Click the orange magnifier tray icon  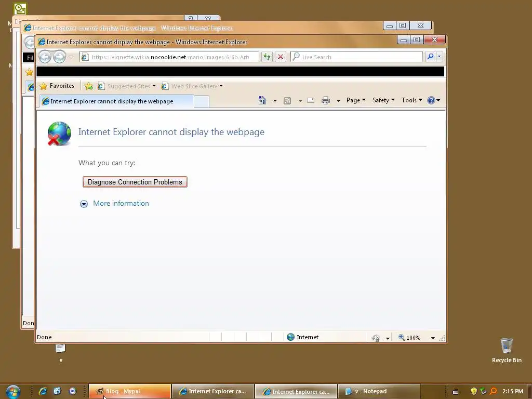point(494,391)
